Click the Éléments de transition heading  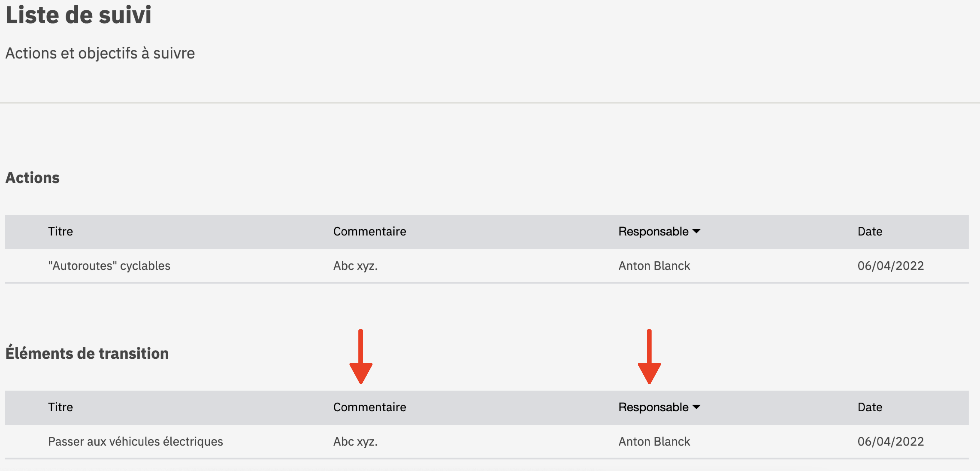pyautogui.click(x=87, y=353)
